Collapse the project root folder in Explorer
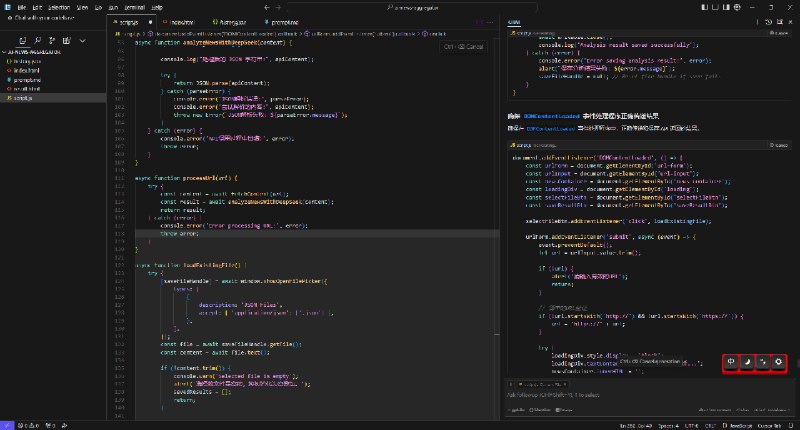The width and height of the screenshot is (800, 430). coord(32,52)
